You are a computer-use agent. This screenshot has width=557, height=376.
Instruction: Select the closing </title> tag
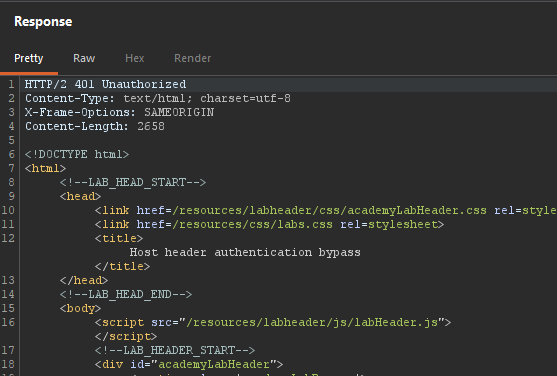click(x=123, y=266)
